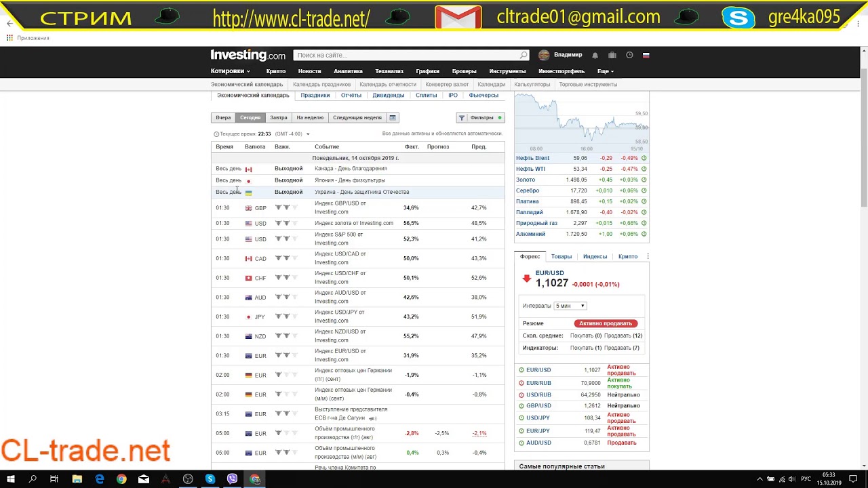Image resolution: width=868 pixels, height=488 pixels.
Task: Select На неделю filter
Action: pyautogui.click(x=310, y=117)
